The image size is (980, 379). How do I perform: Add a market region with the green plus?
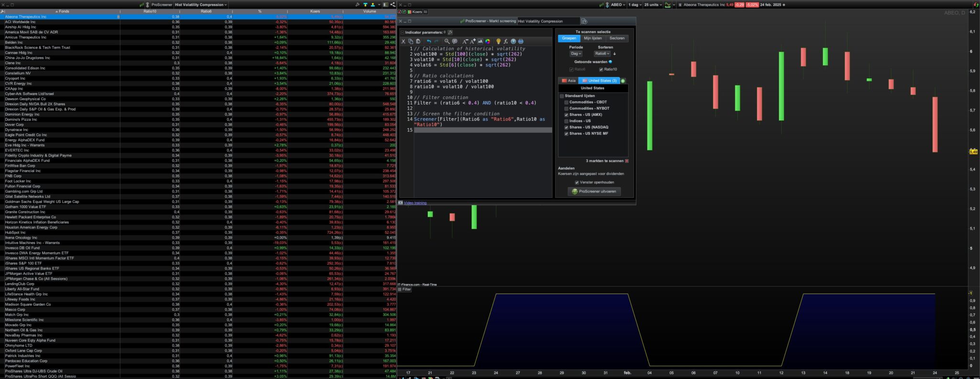[x=623, y=81]
